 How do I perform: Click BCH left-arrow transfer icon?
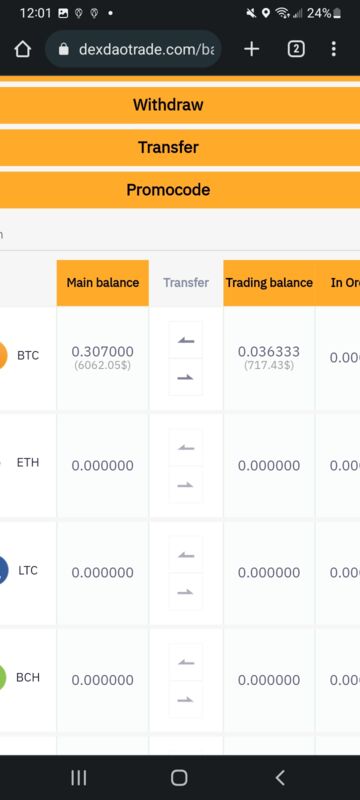click(x=186, y=662)
